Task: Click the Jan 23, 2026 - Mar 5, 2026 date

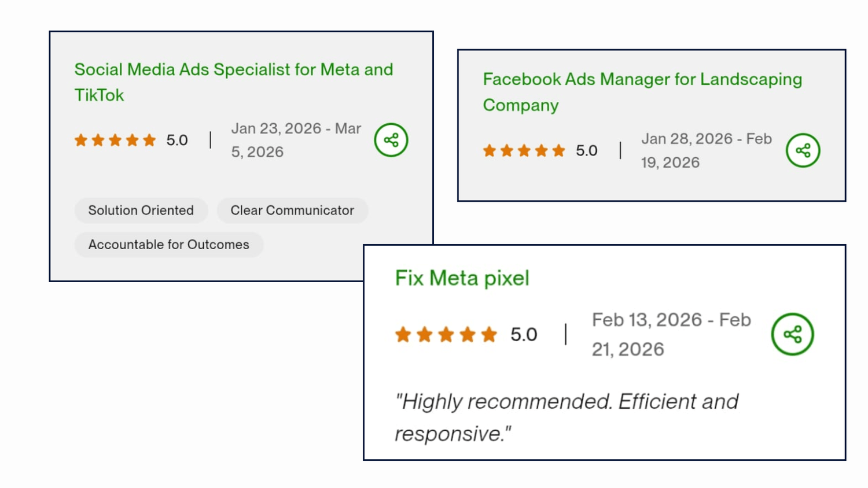Action: (295, 140)
